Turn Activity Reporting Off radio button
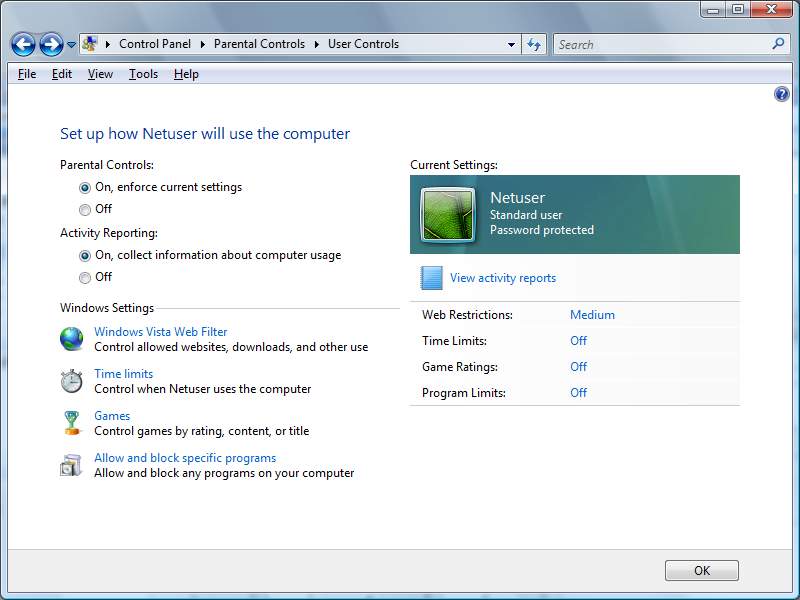This screenshot has width=800, height=600. coord(85,278)
